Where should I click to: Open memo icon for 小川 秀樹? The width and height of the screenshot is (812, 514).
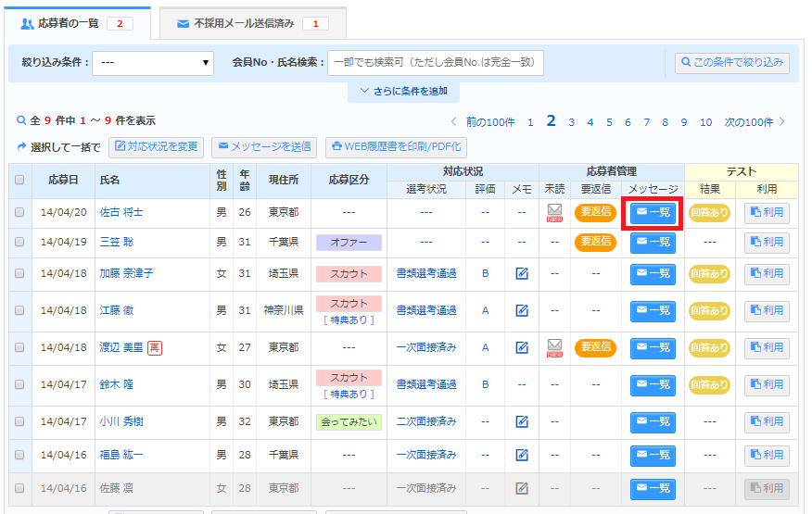[x=522, y=421]
